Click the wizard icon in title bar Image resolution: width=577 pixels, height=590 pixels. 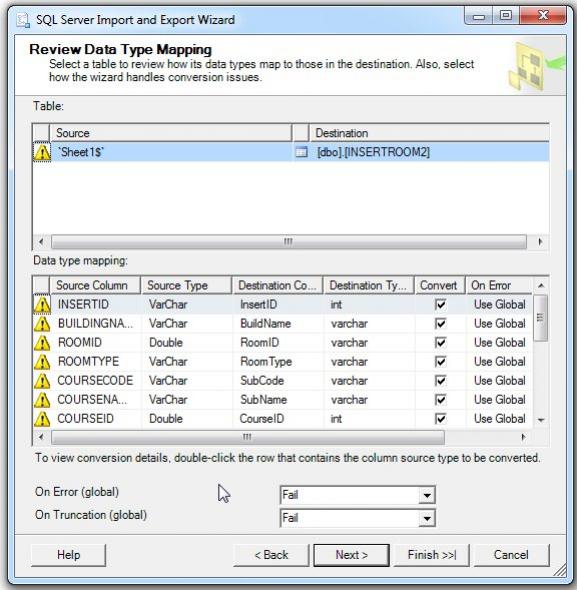[23, 20]
